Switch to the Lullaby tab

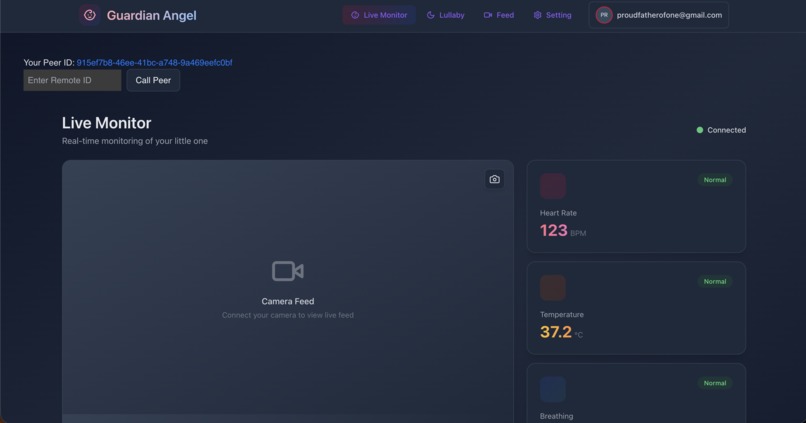446,15
